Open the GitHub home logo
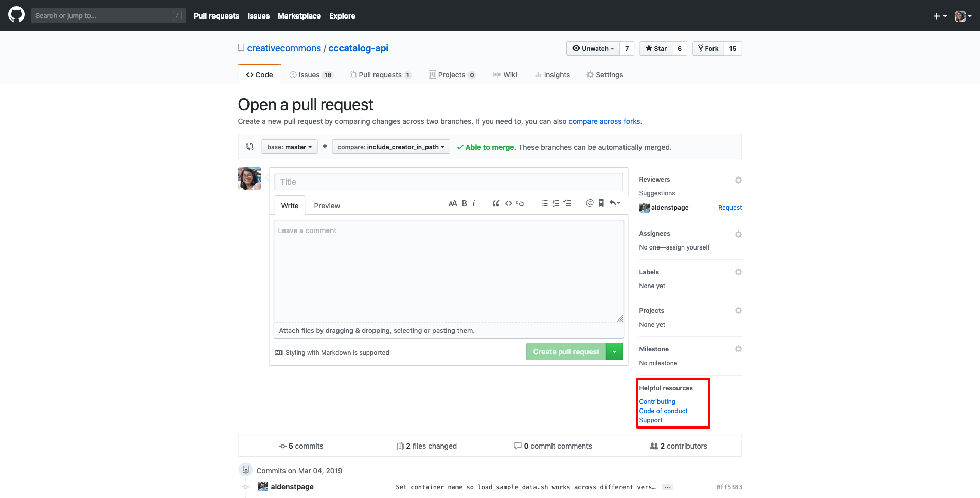The image size is (980, 498). [x=16, y=15]
